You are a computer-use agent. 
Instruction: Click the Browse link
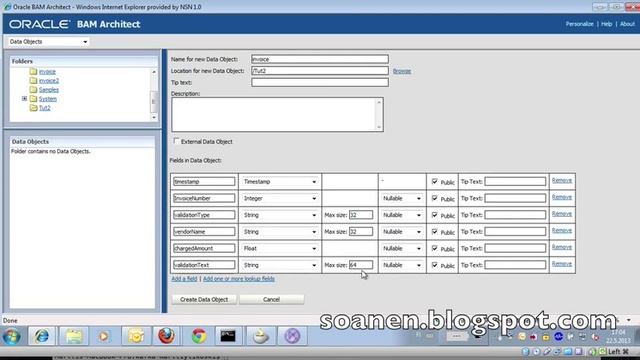[x=402, y=71]
